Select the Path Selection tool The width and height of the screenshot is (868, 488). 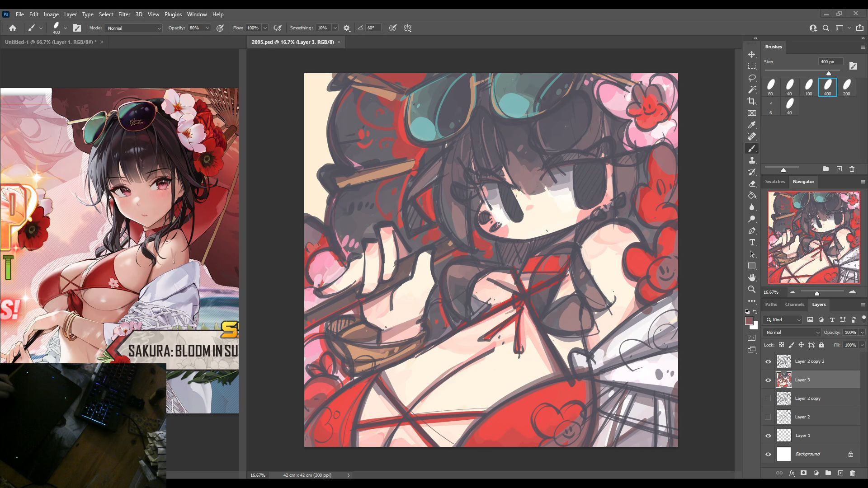(752, 254)
